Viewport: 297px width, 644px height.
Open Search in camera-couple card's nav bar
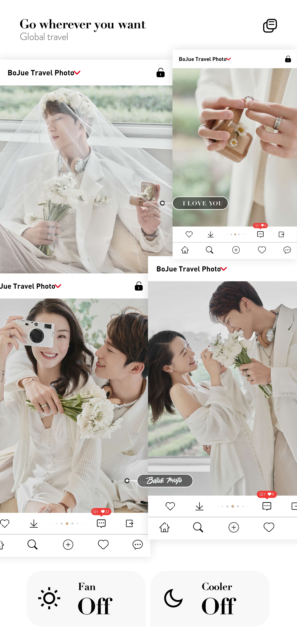[x=32, y=544]
